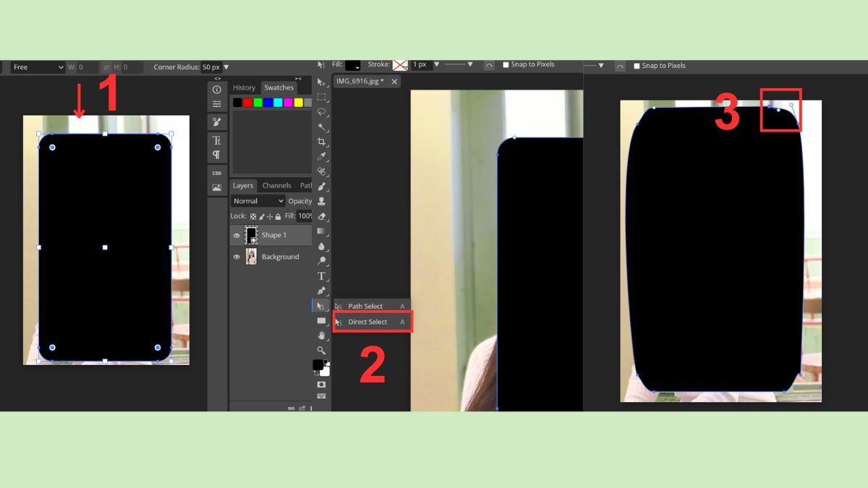Toggle visibility of the Background layer
The image size is (868, 488).
pos(237,257)
